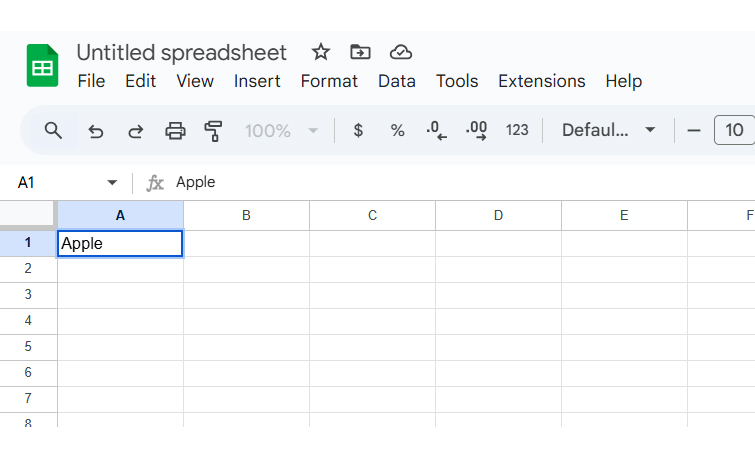Open the Extensions menu
This screenshot has height=458, width=755.
[542, 81]
